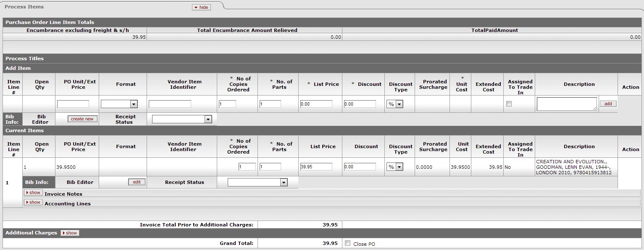Click List Price field showing 39.95
The image size is (644, 250).
click(316, 167)
